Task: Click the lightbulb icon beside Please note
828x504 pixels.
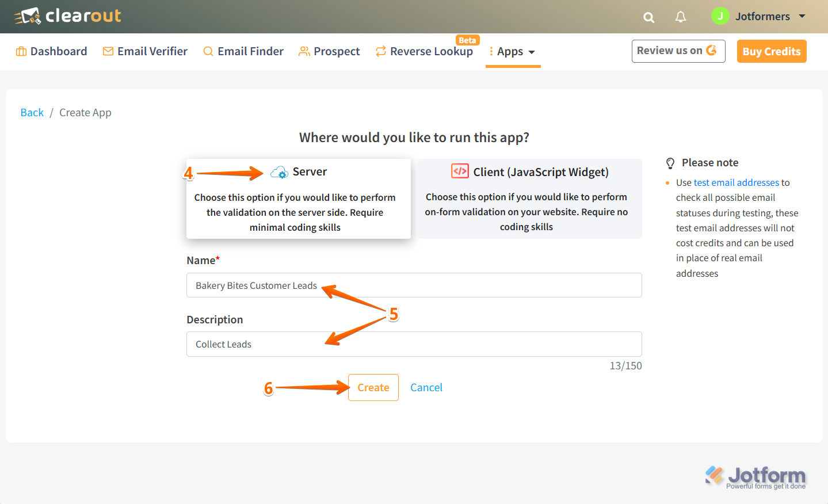Action: click(670, 163)
